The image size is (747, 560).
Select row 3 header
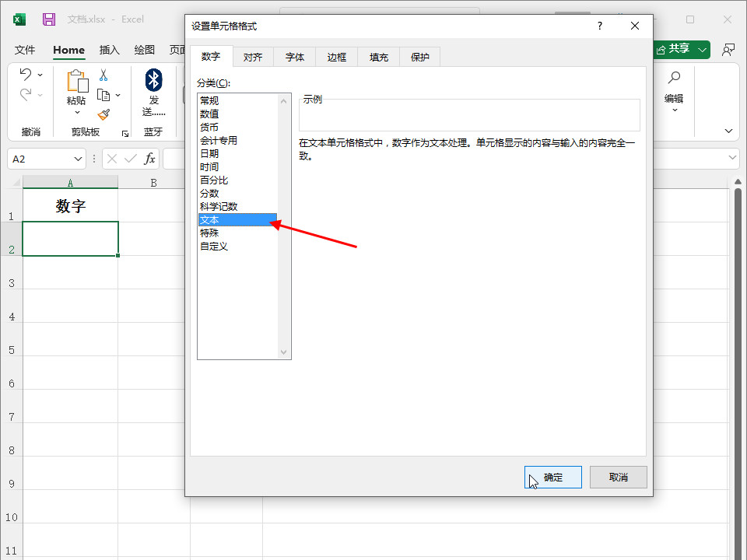[12, 273]
